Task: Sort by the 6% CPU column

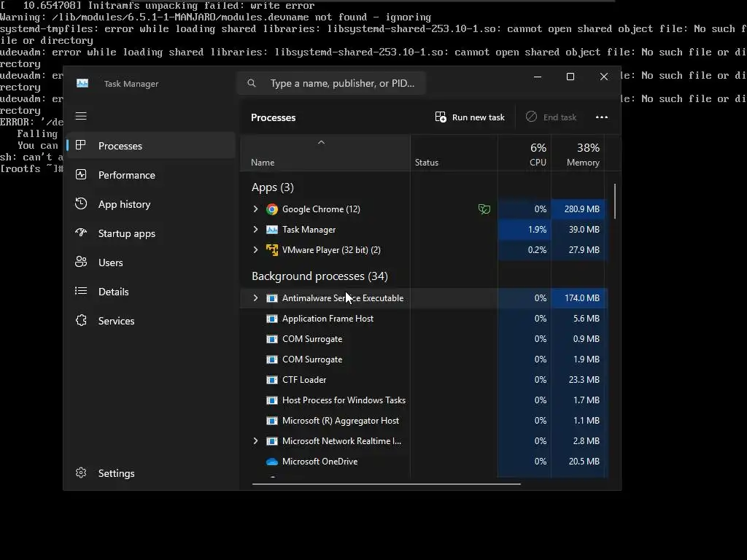Action: (x=525, y=153)
